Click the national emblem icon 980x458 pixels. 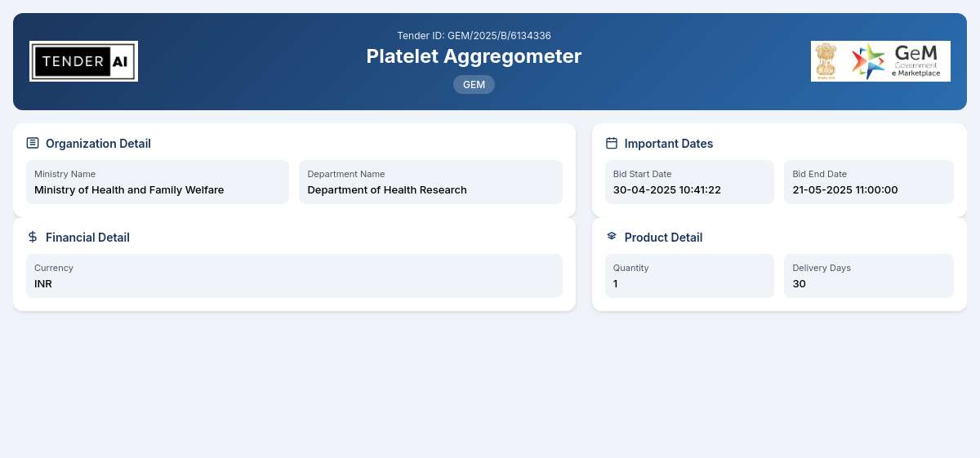[x=826, y=61]
